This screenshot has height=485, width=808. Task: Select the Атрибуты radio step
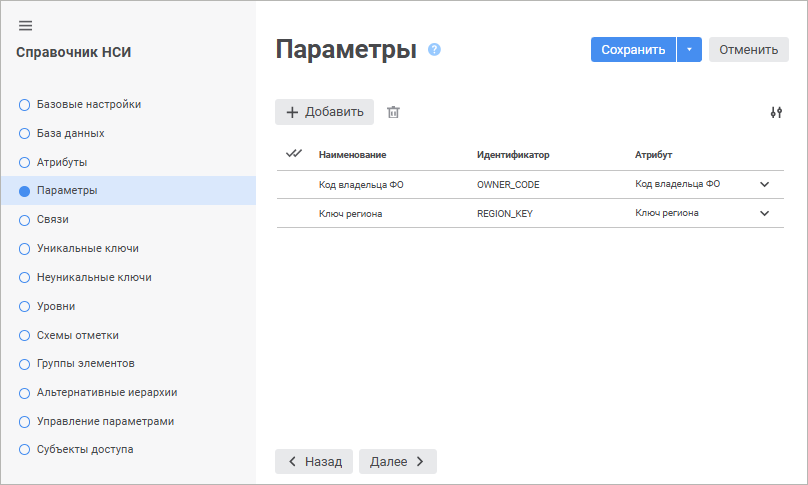pos(24,163)
